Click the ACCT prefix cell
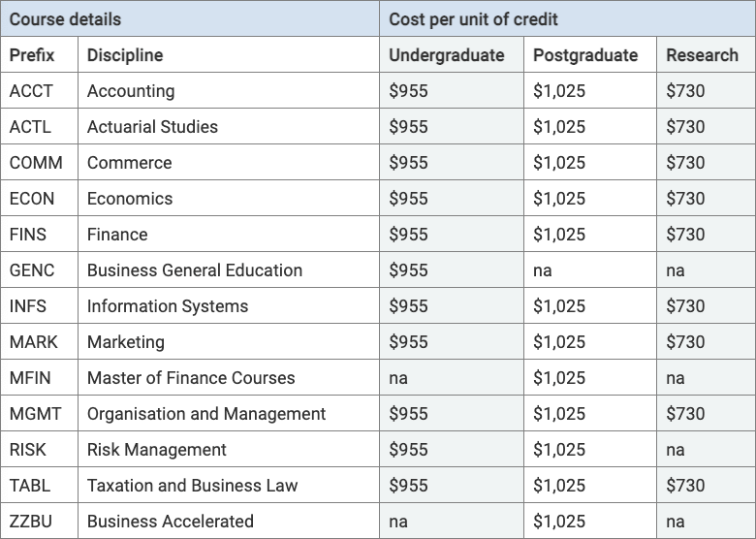Viewport: 756px width, 539px height. pos(31,91)
